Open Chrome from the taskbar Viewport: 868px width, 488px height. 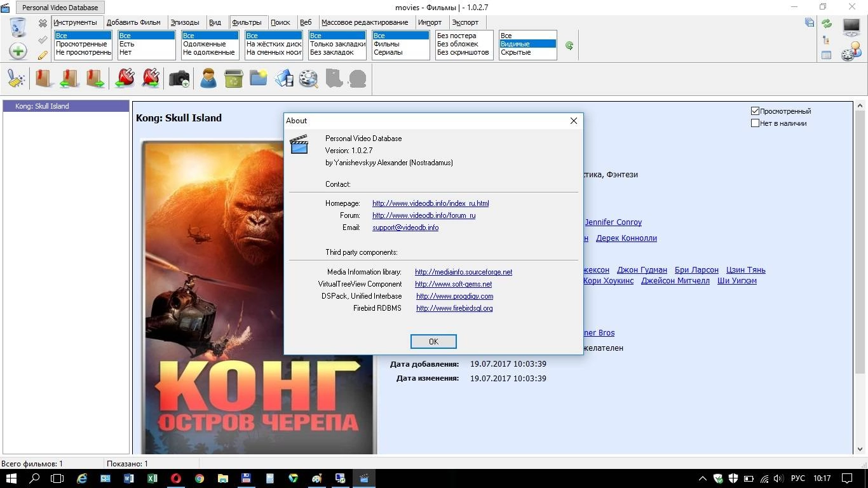coord(200,478)
